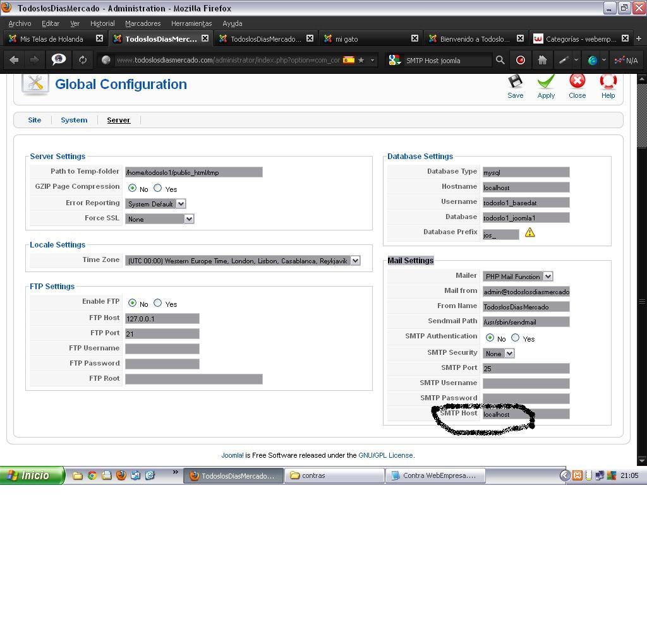Switch to the System configuration tab

[x=74, y=120]
